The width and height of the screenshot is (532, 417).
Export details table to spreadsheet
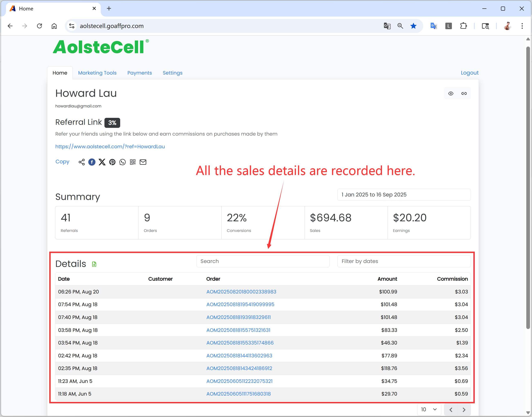tap(94, 264)
